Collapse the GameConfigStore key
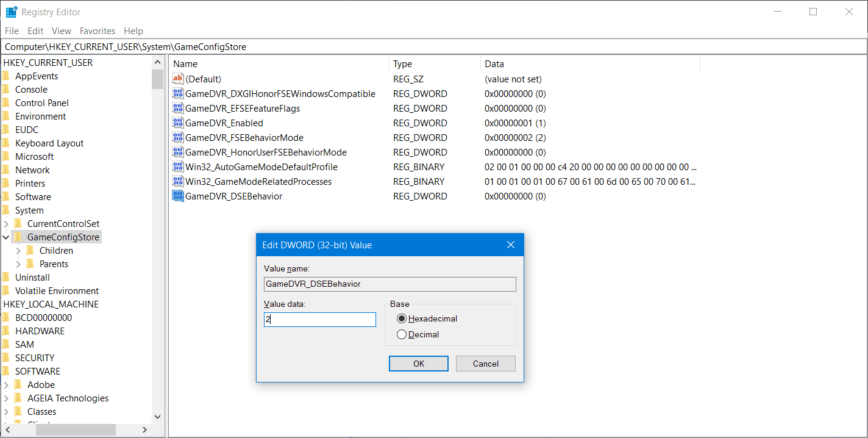Image resolution: width=868 pixels, height=438 pixels. point(6,237)
